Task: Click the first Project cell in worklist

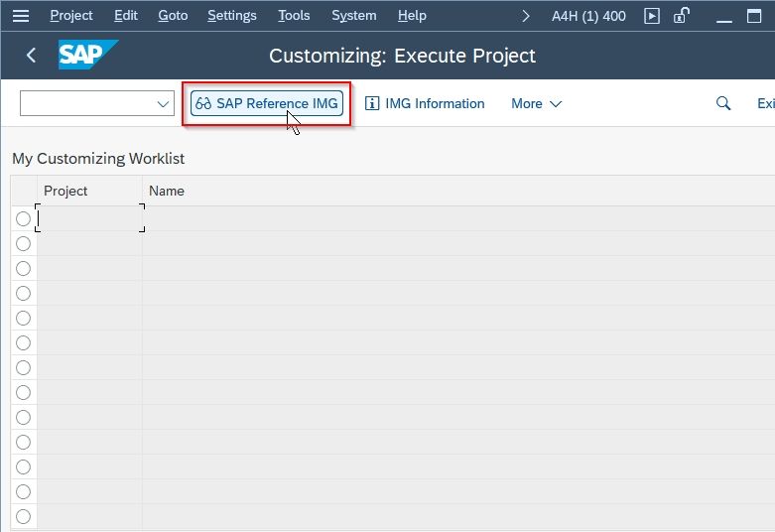Action: pos(90,218)
